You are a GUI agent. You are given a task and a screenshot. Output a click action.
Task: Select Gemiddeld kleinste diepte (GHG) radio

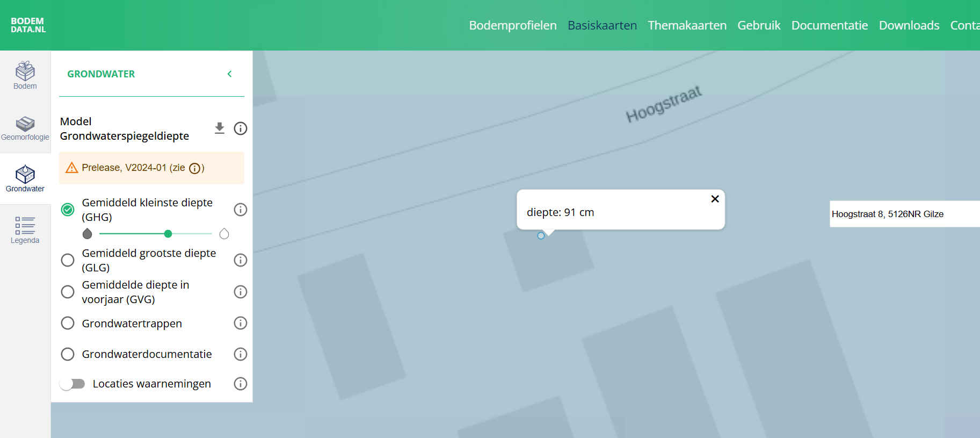(x=68, y=210)
